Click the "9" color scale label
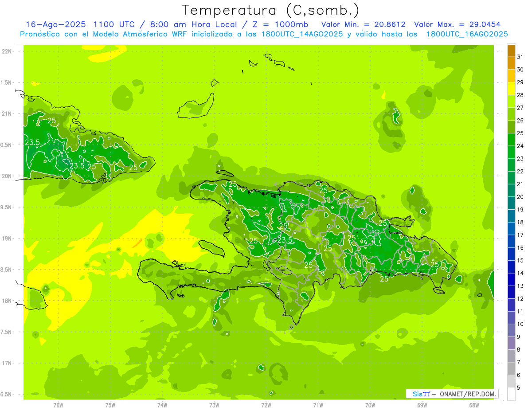The height and width of the screenshot is (411, 532). [519, 337]
